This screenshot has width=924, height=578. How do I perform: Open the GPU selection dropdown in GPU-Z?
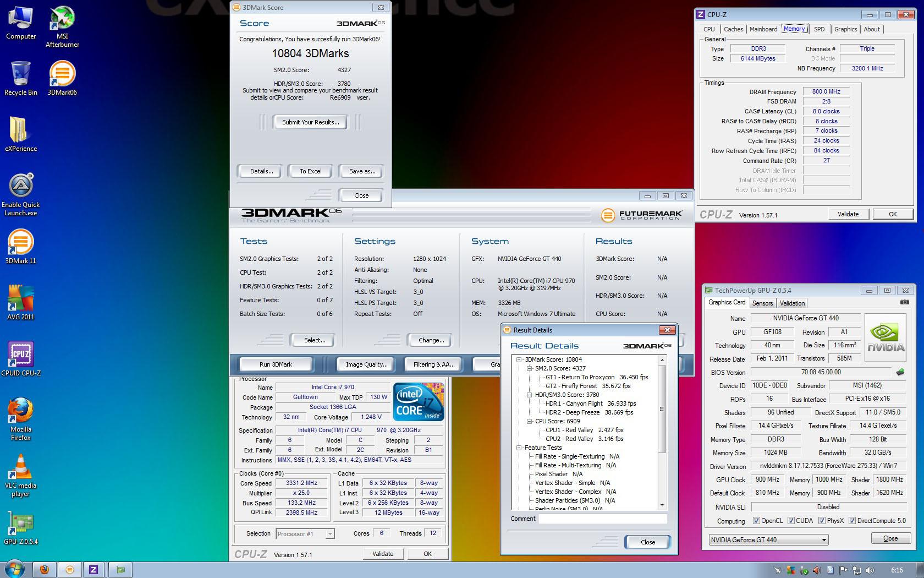pos(768,540)
